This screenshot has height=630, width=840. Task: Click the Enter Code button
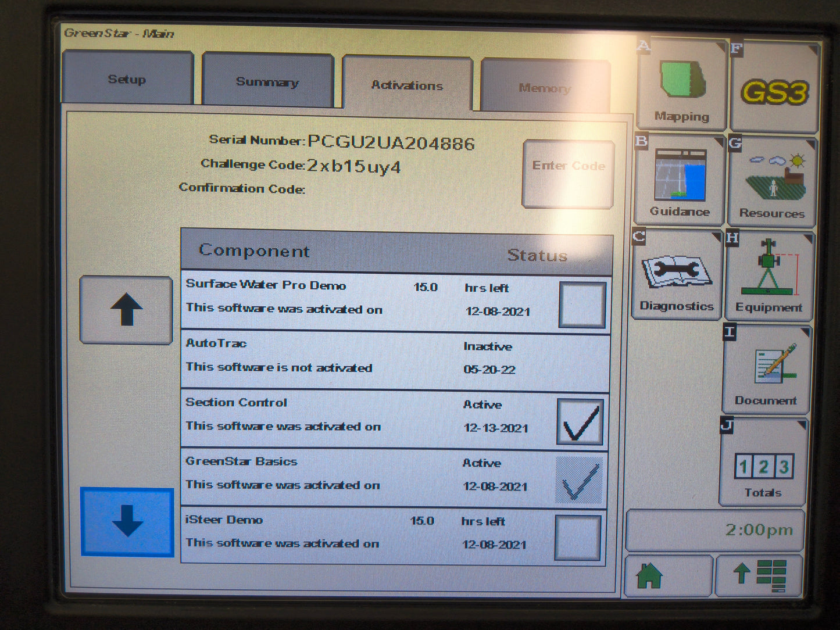pyautogui.click(x=568, y=174)
